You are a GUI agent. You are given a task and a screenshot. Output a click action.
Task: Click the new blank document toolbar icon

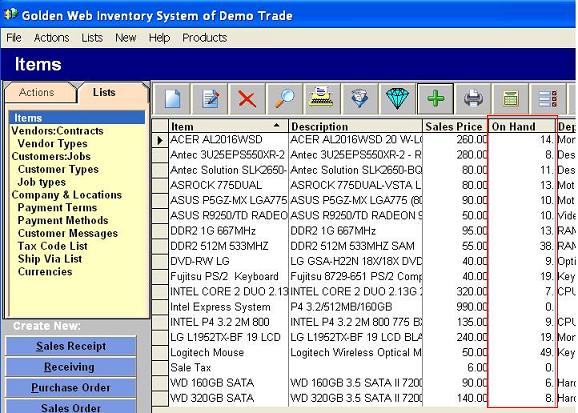click(x=172, y=99)
